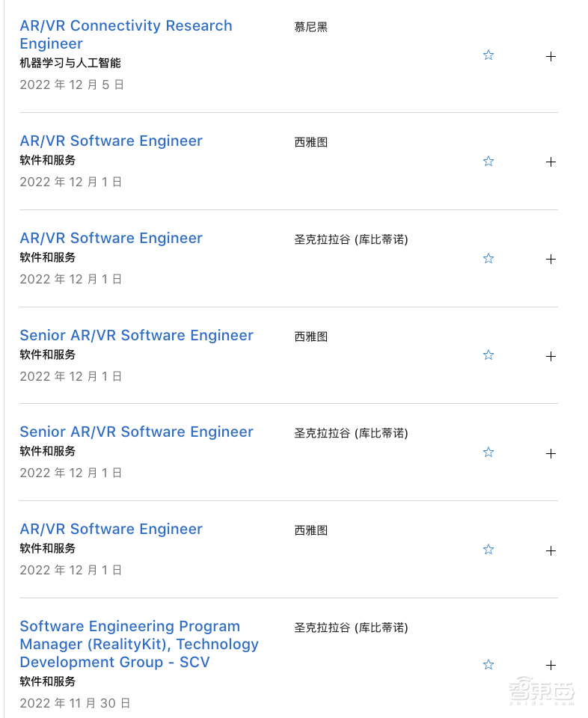Screen dimensions: 588x718
Task: Toggle favorite star on first Seattle AR/VR Software Engineer
Action: pyautogui.click(x=489, y=162)
